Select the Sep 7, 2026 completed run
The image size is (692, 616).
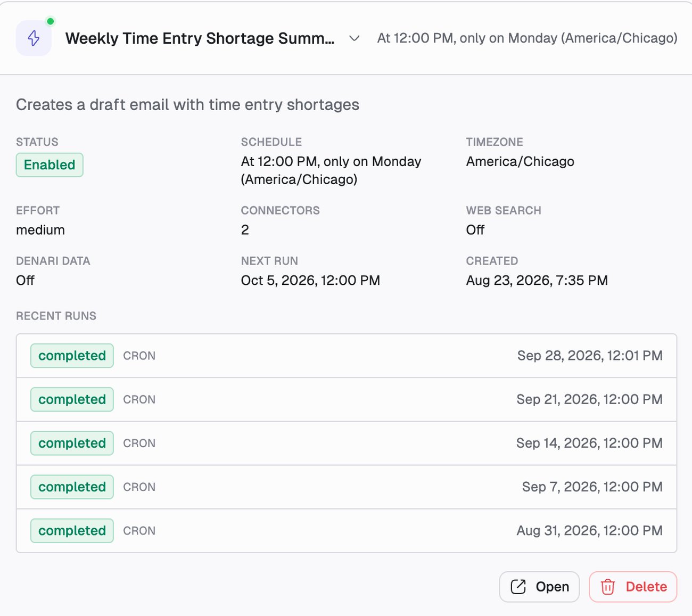click(x=347, y=487)
